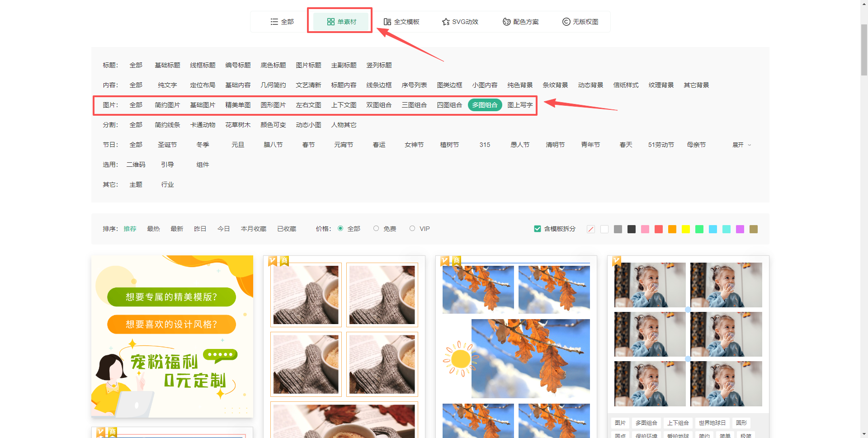This screenshot has width=868, height=438.
Task: Open the 宠粉福利 0元定制 promo banner
Action: click(x=172, y=336)
